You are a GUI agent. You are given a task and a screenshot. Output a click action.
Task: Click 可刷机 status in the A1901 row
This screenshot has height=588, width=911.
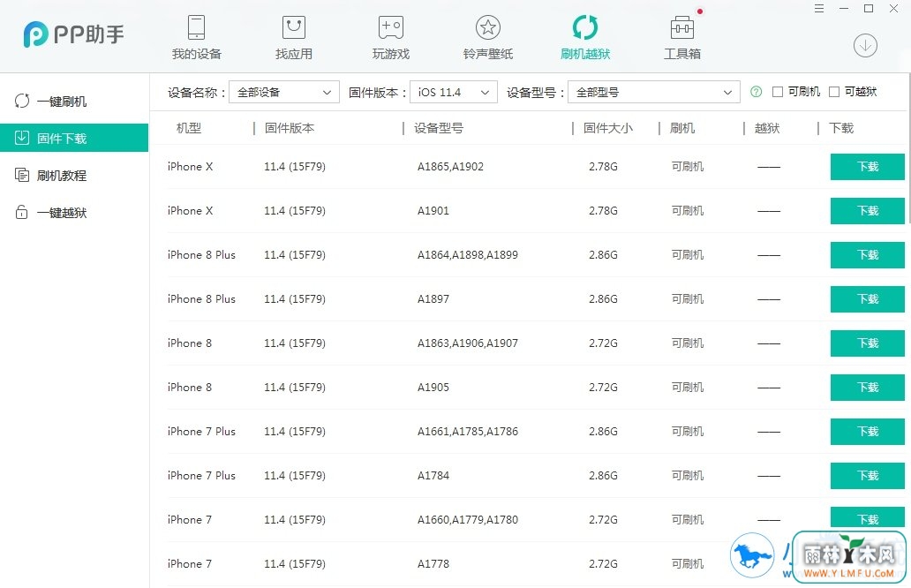coord(688,211)
